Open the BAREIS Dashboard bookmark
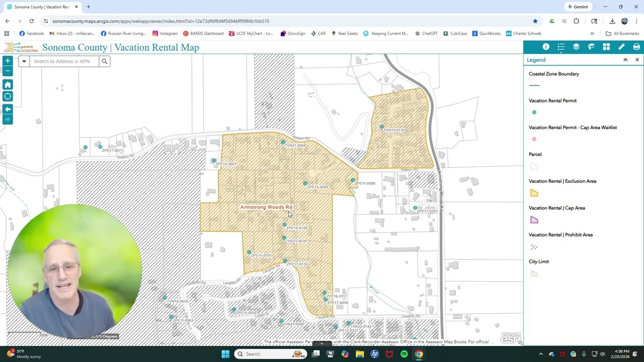 [x=203, y=34]
